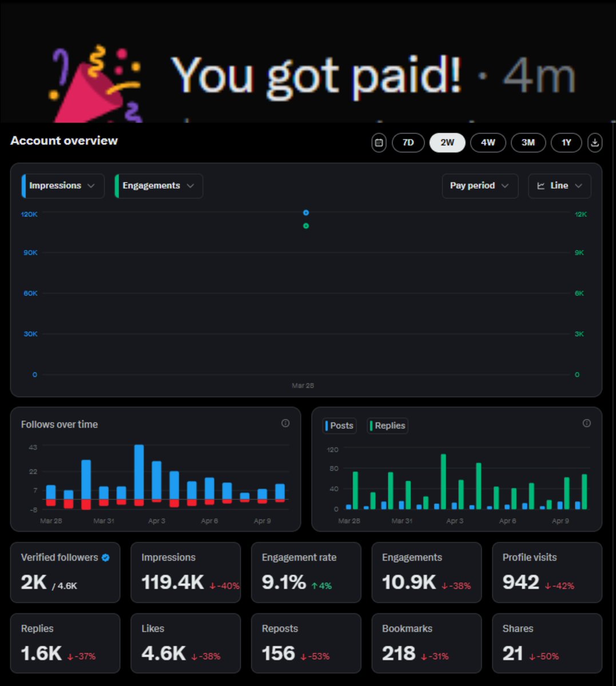Open the Bookmarks 218 card
This screenshot has width=616, height=686.
[x=427, y=643]
